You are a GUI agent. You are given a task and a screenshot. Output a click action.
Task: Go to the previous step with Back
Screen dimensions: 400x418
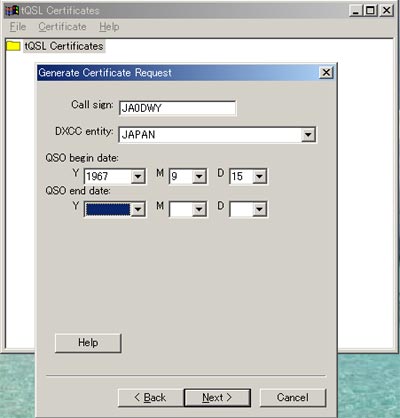150,398
